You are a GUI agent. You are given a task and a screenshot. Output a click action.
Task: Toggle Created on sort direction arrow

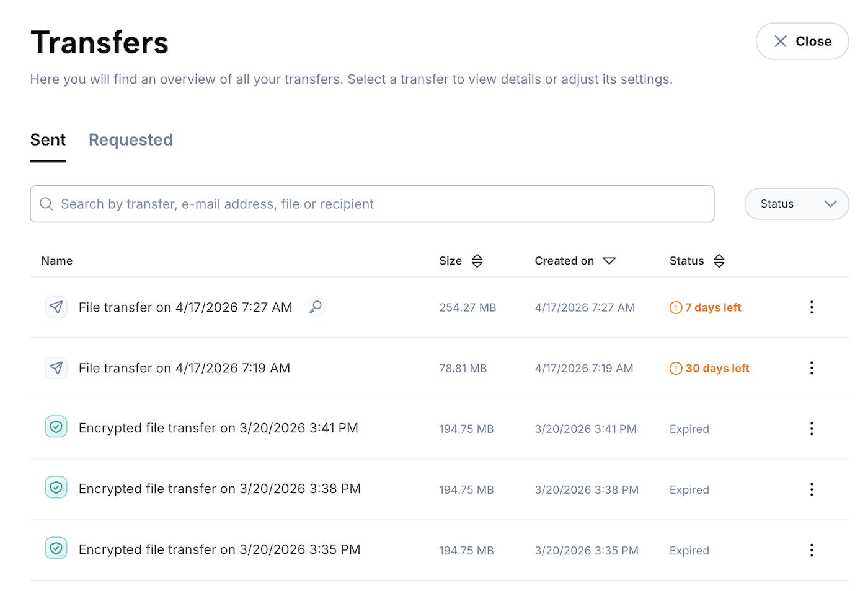coord(609,261)
